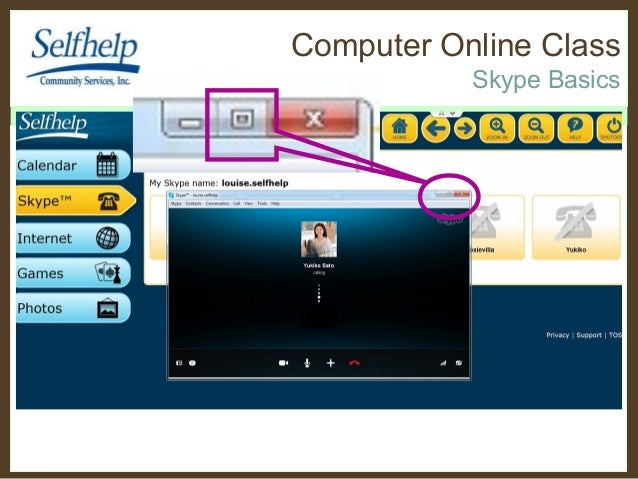Open the Tools menu in Skype window
Screen dimensions: 638x479
[x=262, y=203]
